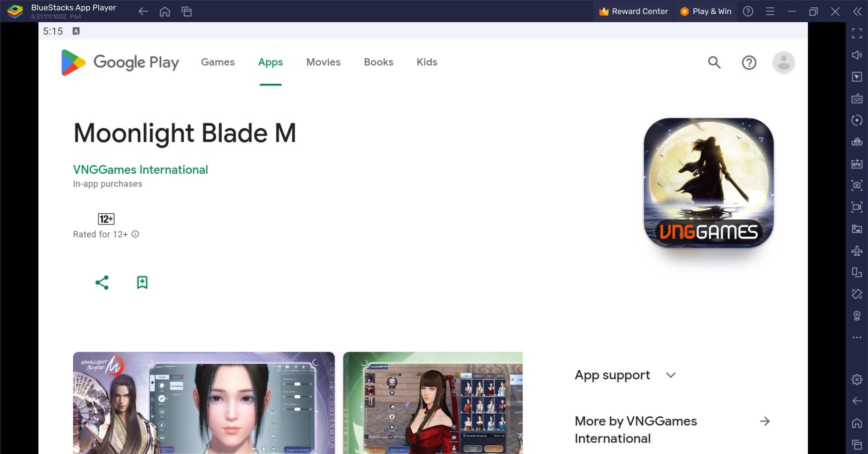Open BlueStacks settings gear

coord(857,379)
